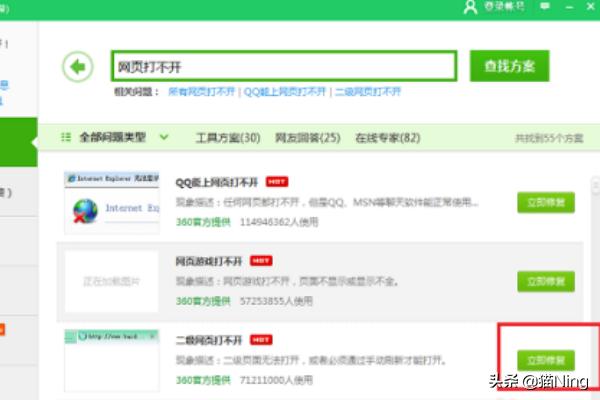
Task: Click the 登录帐号 login text
Action: pyautogui.click(x=504, y=7)
